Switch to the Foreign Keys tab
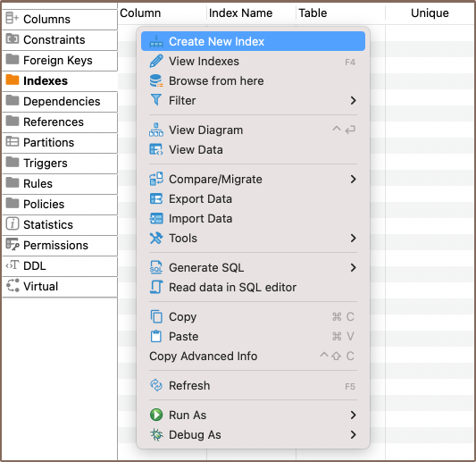 pyautogui.click(x=60, y=61)
